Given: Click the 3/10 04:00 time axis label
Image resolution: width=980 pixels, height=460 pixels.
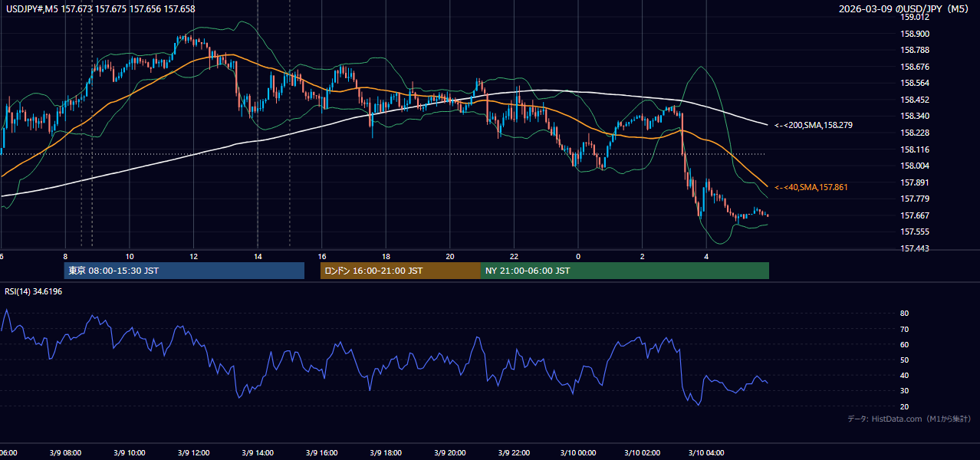Looking at the screenshot, I should pos(706,452).
